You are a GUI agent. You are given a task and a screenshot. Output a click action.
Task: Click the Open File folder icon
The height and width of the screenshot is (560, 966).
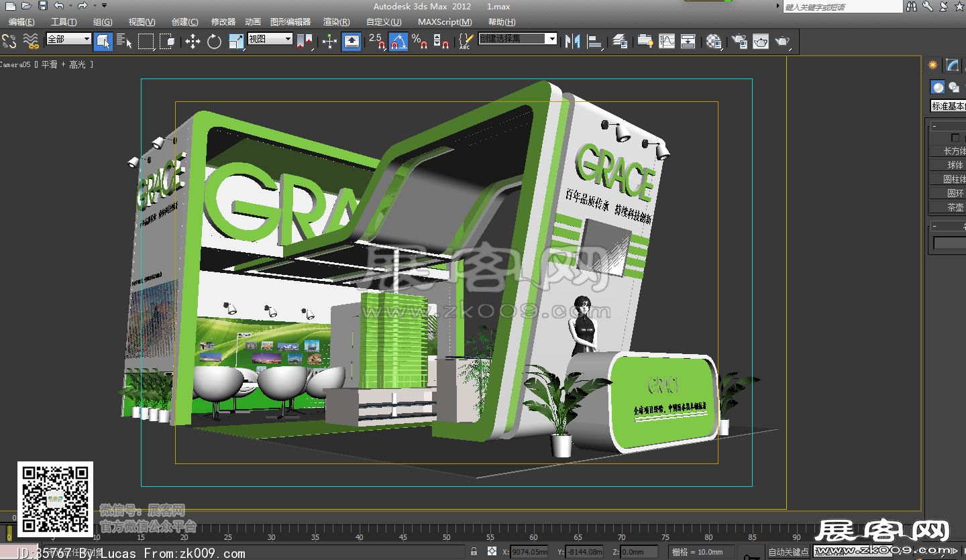(x=27, y=5)
